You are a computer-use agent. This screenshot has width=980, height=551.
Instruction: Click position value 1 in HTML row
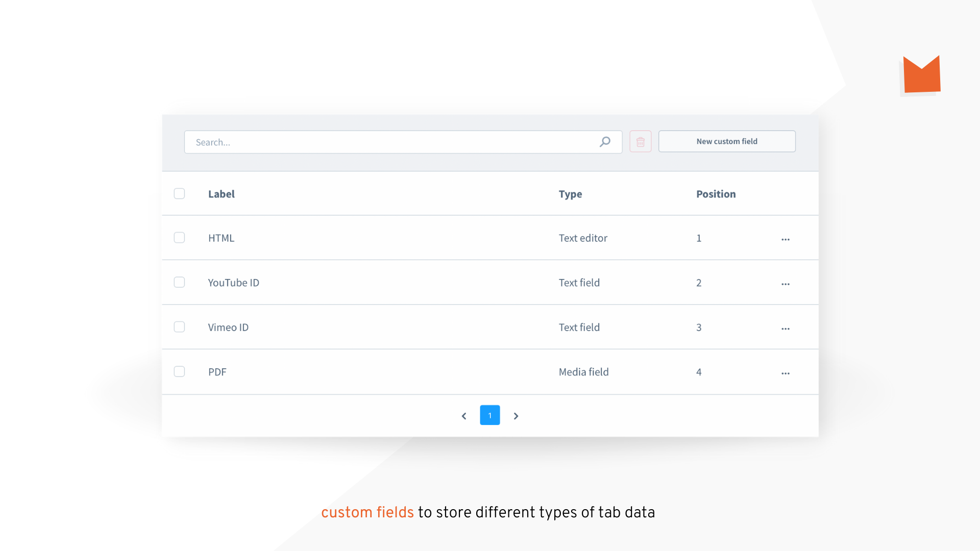(699, 238)
